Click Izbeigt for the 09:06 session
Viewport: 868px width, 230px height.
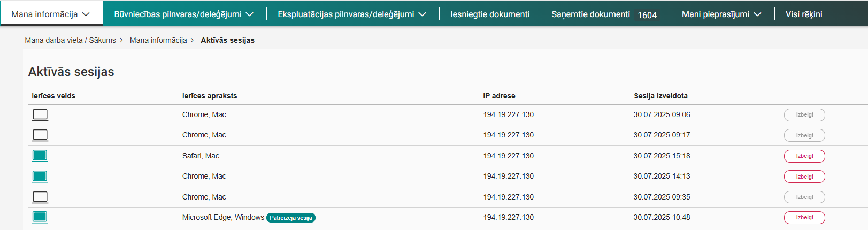tap(804, 115)
